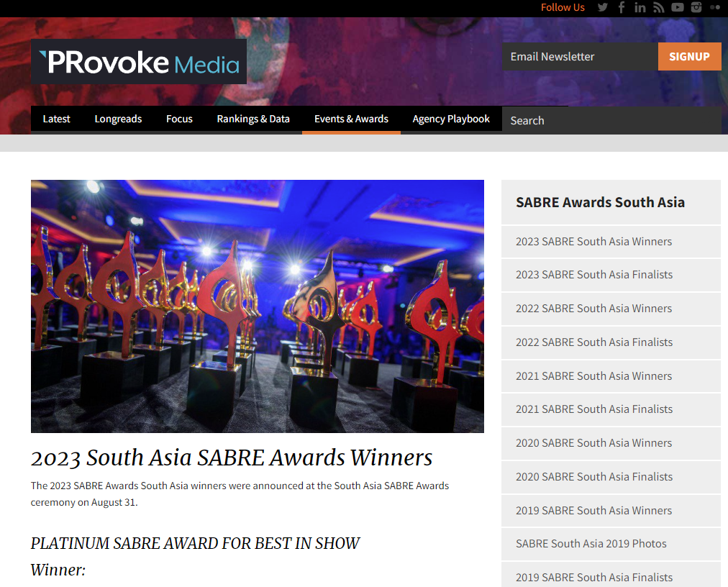Image resolution: width=728 pixels, height=587 pixels.
Task: Open 2023 SABRE South Asia Finalists
Action: click(593, 275)
